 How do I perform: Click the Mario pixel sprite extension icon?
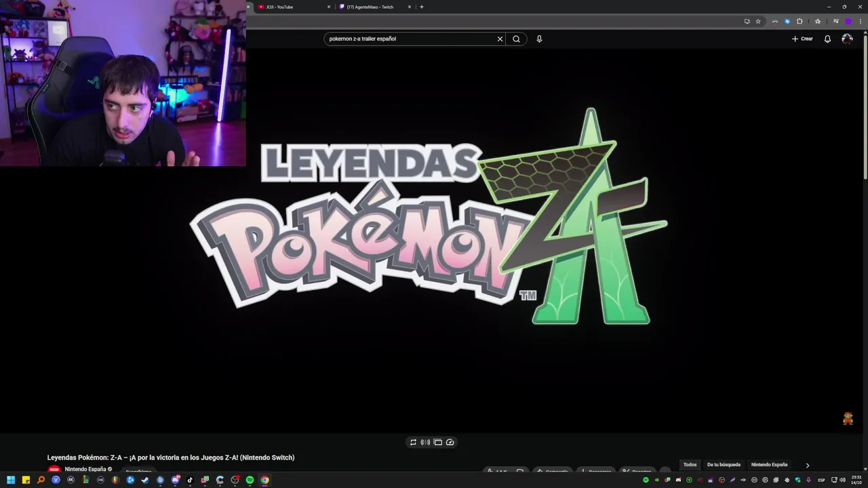click(x=848, y=419)
